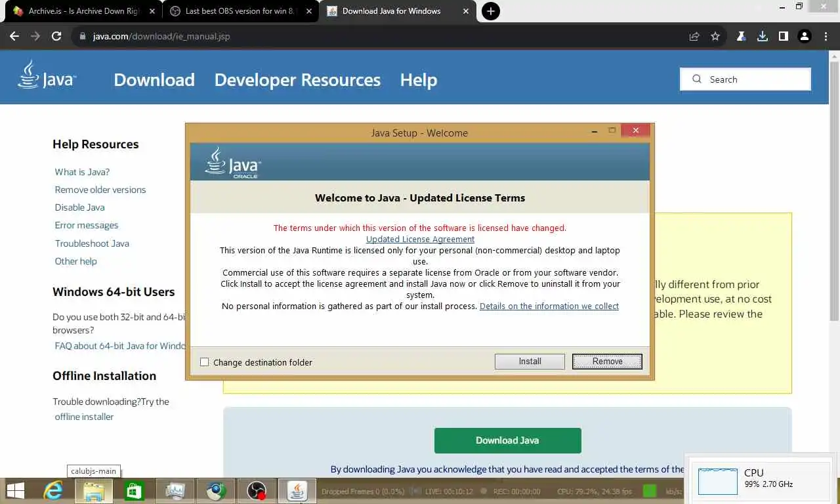840x504 pixels.
Task: Click the green Download Java button
Action: coord(507,440)
